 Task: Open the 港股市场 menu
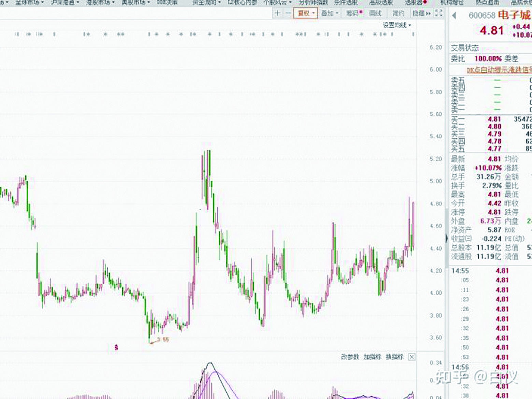(100, 3)
